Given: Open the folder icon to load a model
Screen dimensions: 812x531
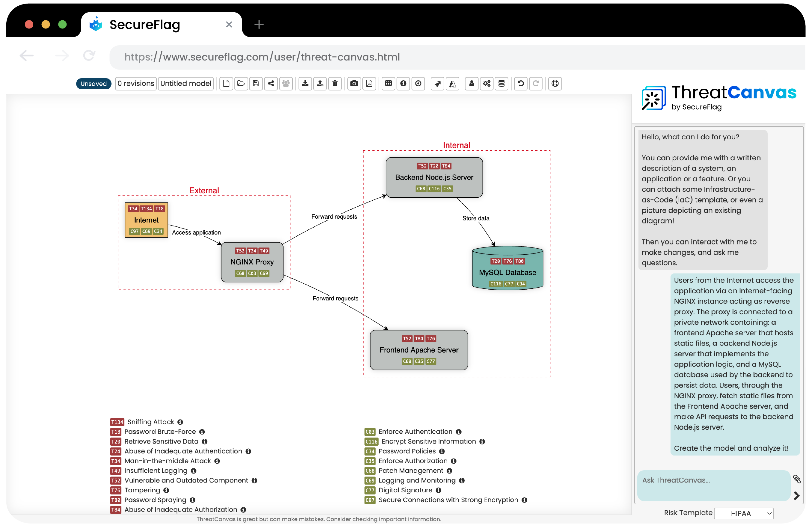Looking at the screenshot, I should point(241,84).
